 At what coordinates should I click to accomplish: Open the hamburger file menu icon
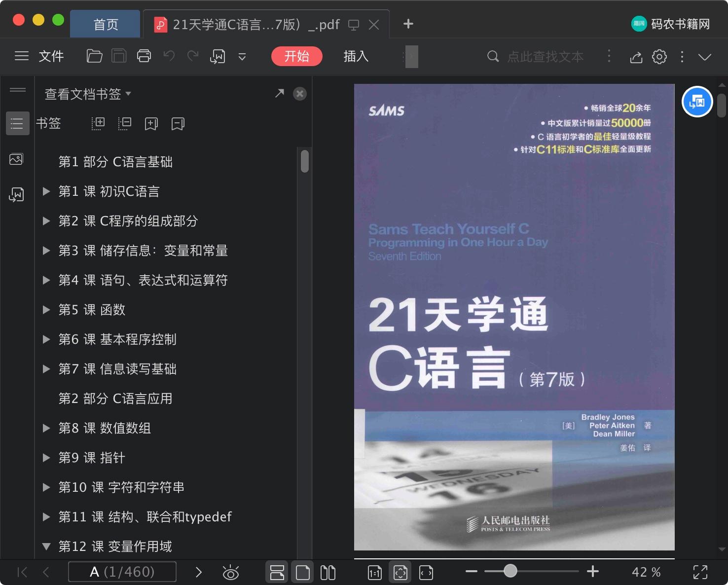[x=22, y=56]
